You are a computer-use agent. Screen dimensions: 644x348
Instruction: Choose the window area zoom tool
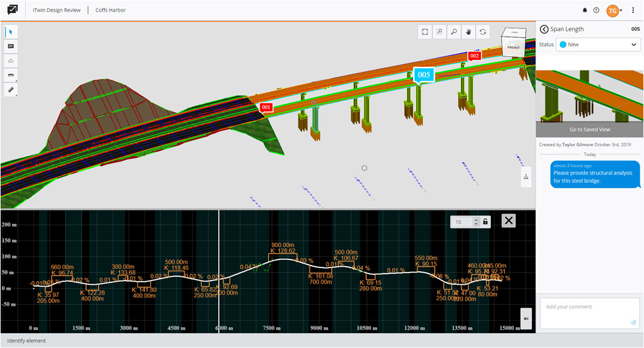[x=440, y=32]
